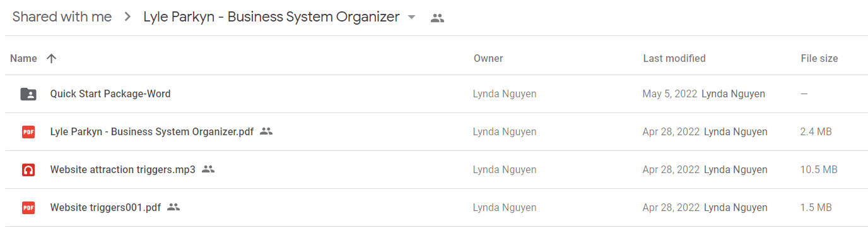
Task: Click the PDF icon for Business System Organizer.pdf
Action: [x=28, y=132]
